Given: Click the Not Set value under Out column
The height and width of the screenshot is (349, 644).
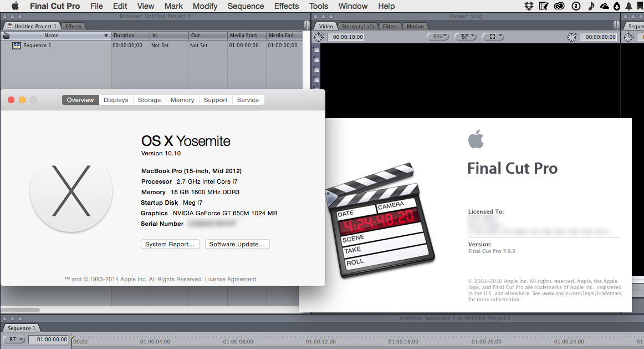Looking at the screenshot, I should pos(199,45).
